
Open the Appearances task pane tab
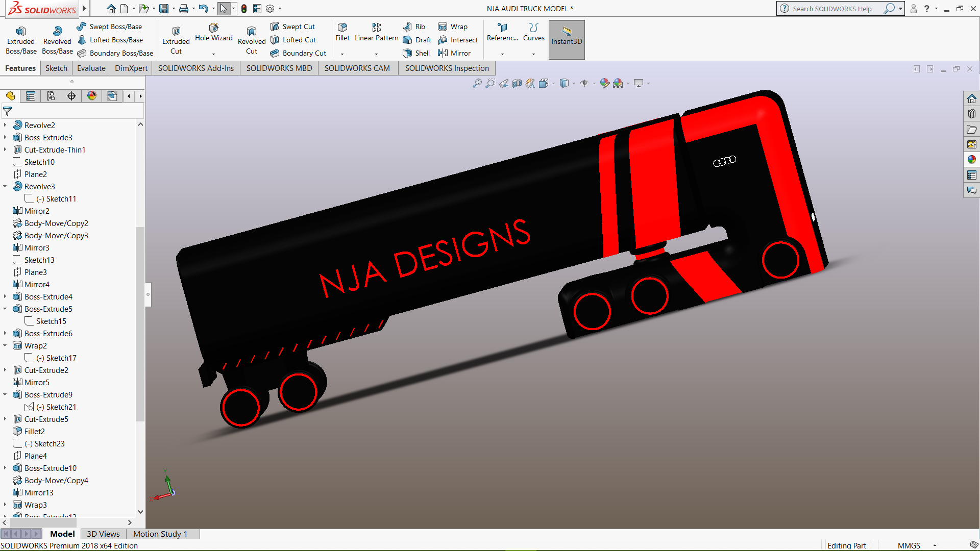tap(971, 160)
